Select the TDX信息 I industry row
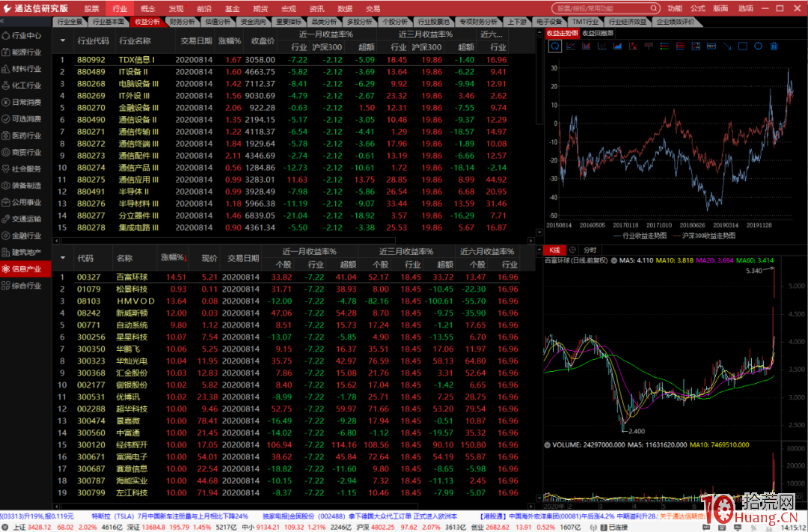The image size is (808, 532). (x=295, y=60)
